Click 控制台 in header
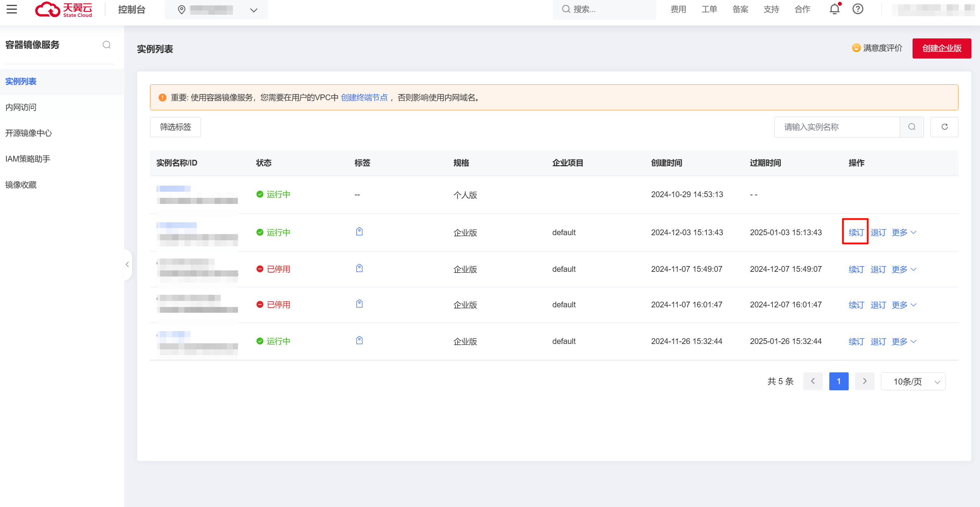 [x=132, y=10]
